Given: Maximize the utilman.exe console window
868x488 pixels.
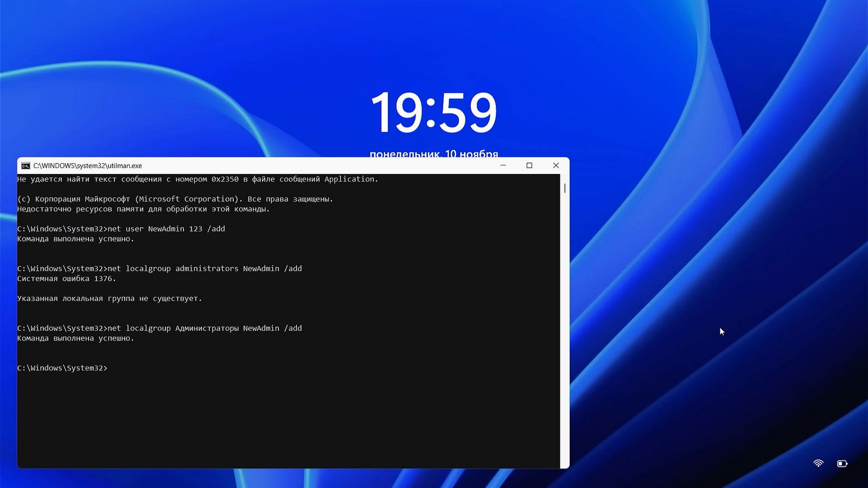Looking at the screenshot, I should pos(529,165).
